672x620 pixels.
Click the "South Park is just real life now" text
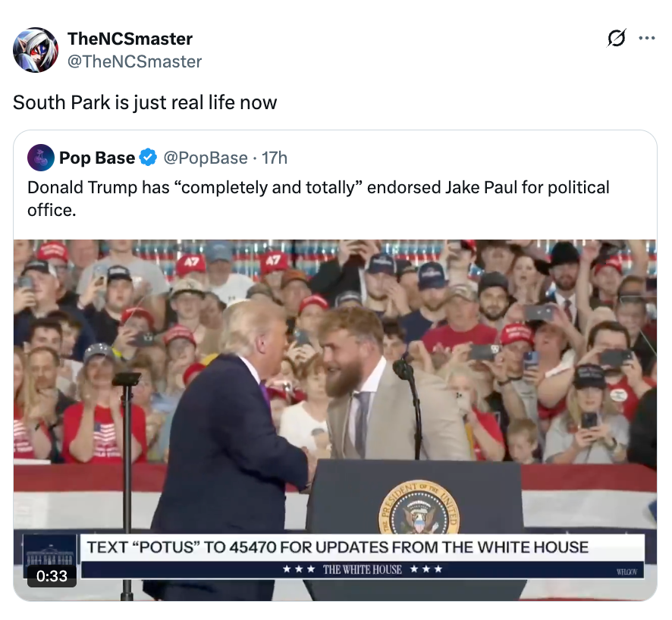[x=145, y=102]
